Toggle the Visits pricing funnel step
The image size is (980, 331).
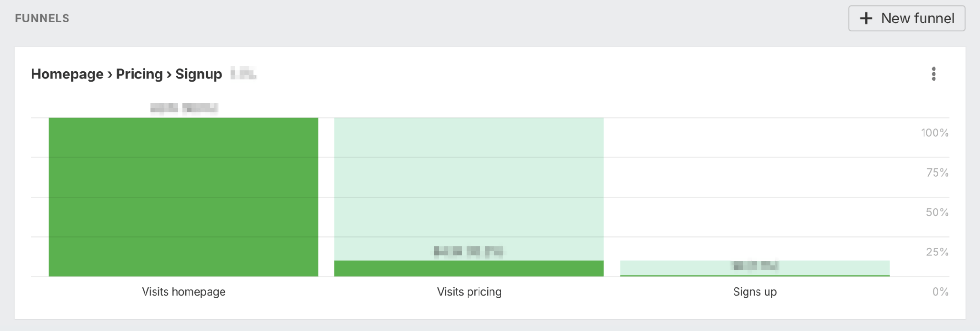click(x=469, y=292)
